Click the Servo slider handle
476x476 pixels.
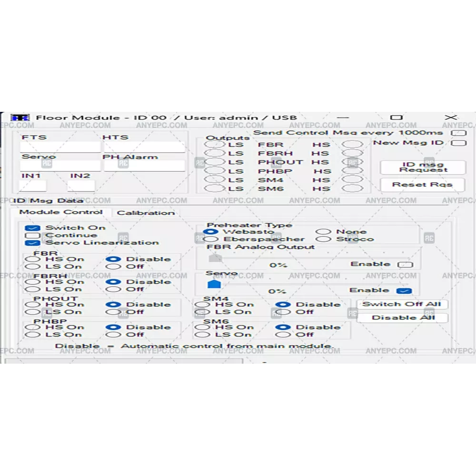coord(214,284)
